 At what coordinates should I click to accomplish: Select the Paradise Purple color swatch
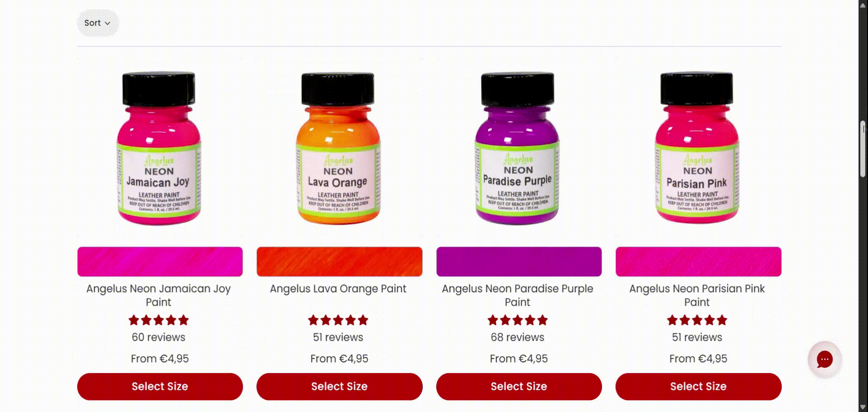(519, 262)
